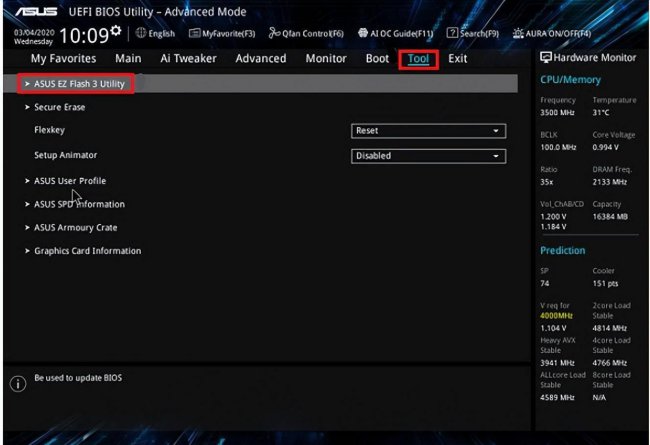Click capacity value 16384 MB
Viewport: 650px width, 445px height.
[x=610, y=217]
